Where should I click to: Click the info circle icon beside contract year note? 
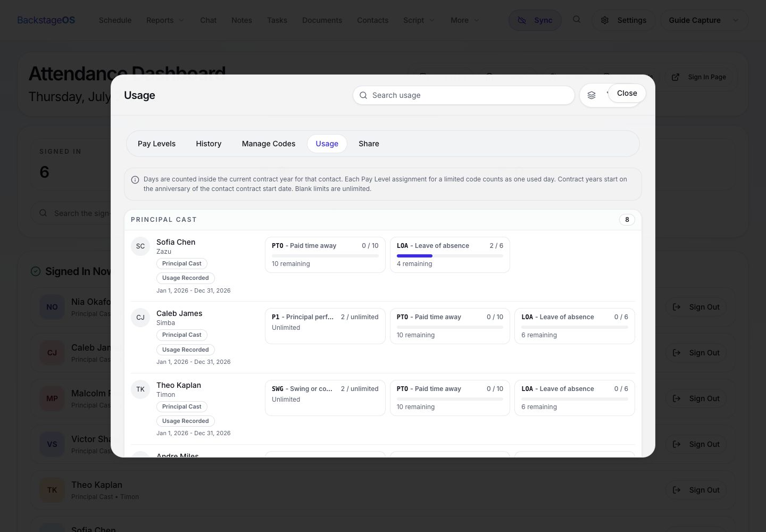point(135,180)
